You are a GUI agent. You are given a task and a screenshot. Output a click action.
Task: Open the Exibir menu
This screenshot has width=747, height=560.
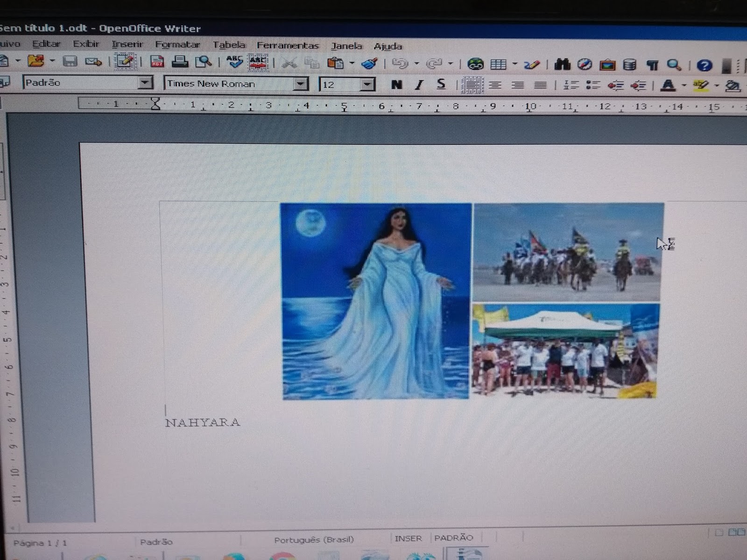coord(86,44)
